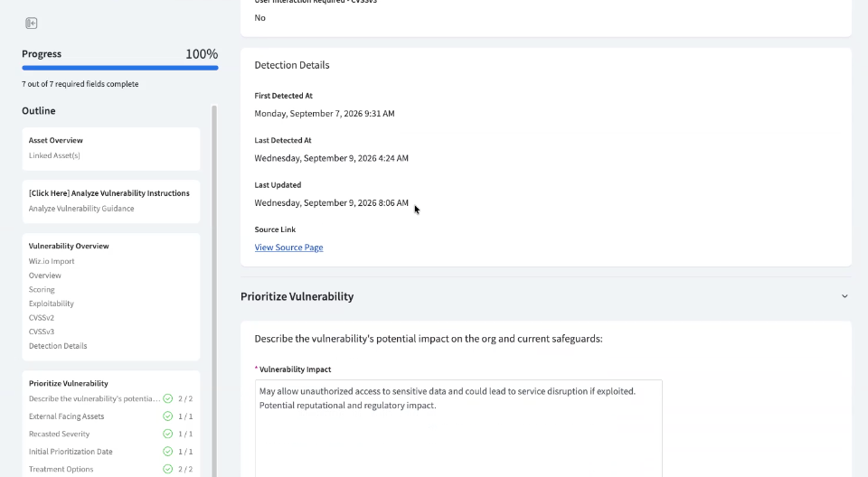
Task: Select CVSSv2 in the outline
Action: tap(42, 318)
